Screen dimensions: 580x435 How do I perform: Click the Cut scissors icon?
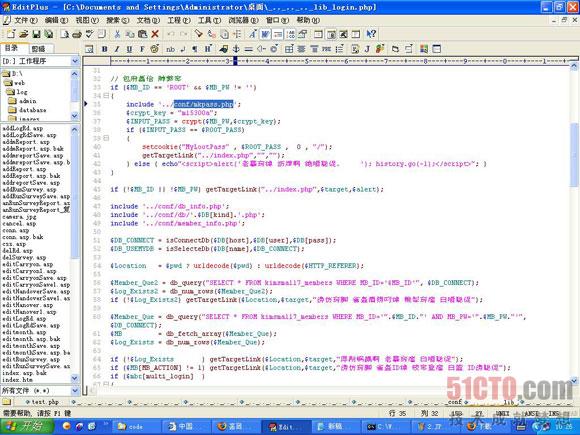pos(117,34)
